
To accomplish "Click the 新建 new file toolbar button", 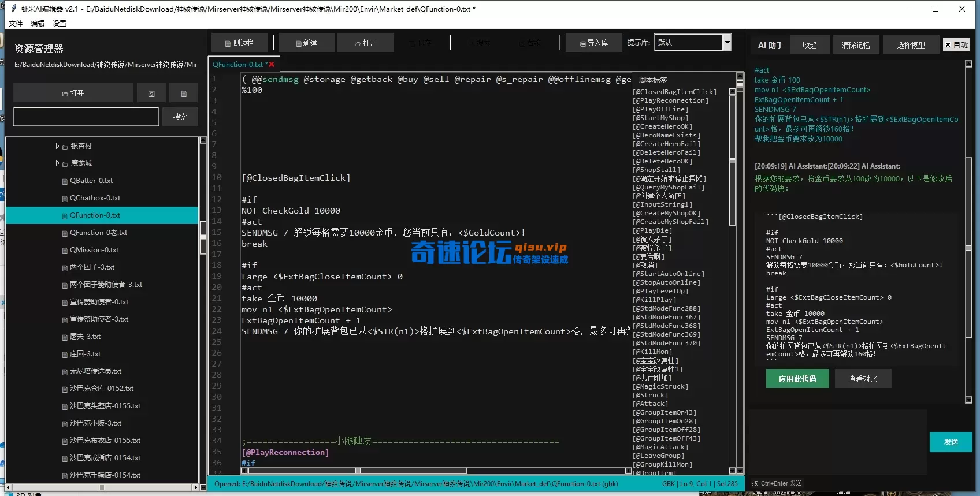I will pos(306,43).
